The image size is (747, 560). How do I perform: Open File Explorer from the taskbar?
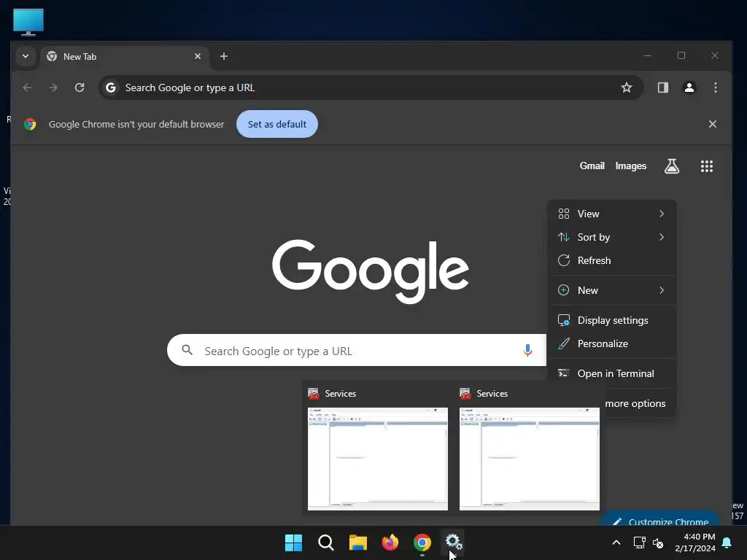click(357, 542)
